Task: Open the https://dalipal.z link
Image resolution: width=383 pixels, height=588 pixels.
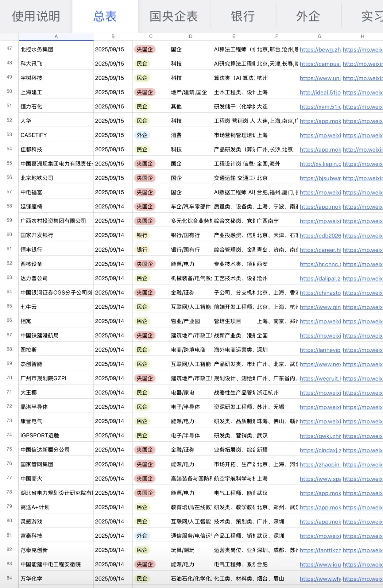Action: (320, 279)
